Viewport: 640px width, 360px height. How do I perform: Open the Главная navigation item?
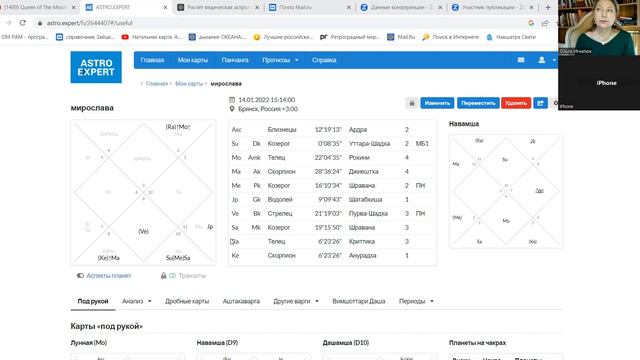(x=152, y=60)
